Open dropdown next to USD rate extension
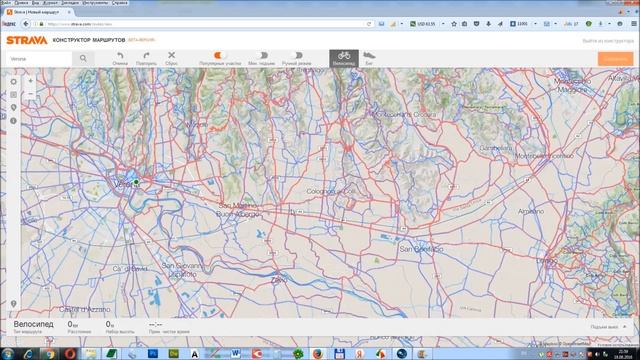This screenshot has width=640, height=360. point(443,24)
